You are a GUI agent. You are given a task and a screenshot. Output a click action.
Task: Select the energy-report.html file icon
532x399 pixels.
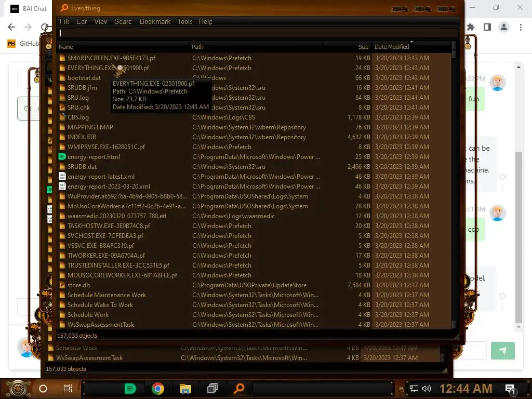62,157
